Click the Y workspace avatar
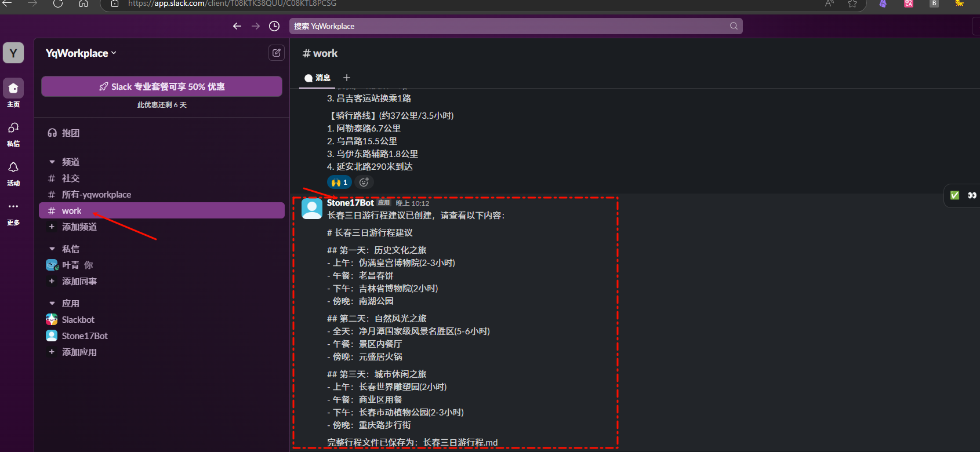 tap(13, 53)
